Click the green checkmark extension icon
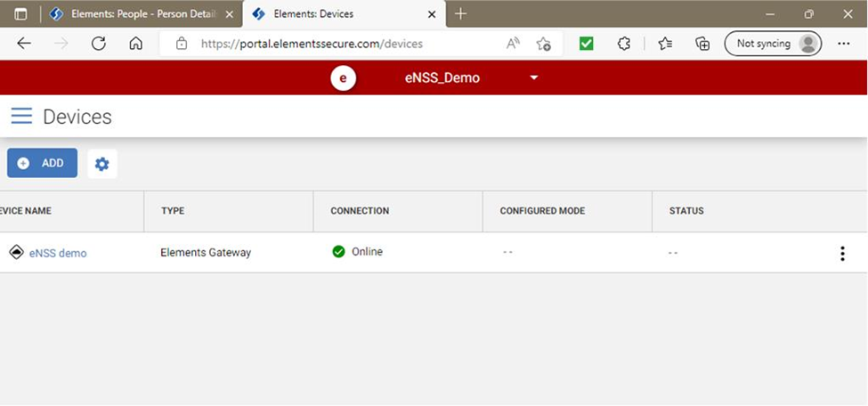868x406 pixels. click(586, 44)
